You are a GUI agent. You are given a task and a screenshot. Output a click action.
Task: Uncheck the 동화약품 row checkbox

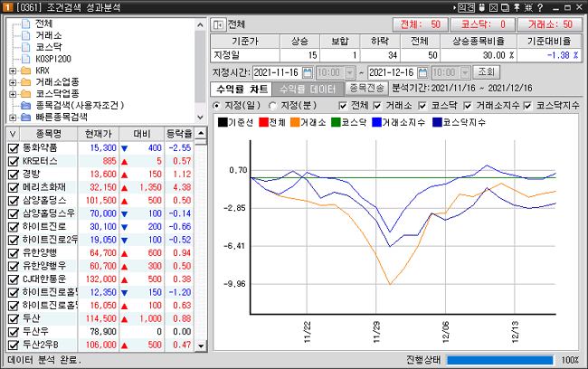(14, 148)
